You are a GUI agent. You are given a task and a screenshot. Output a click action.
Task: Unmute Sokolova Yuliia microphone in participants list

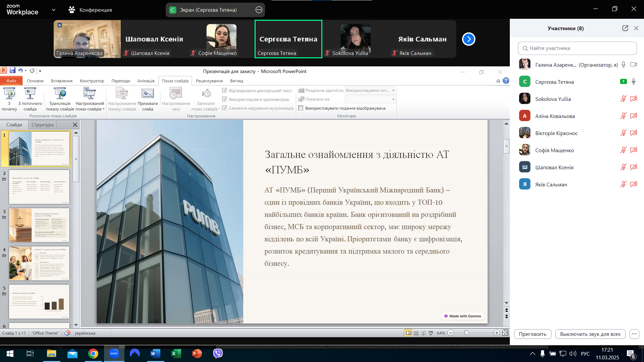click(x=623, y=99)
